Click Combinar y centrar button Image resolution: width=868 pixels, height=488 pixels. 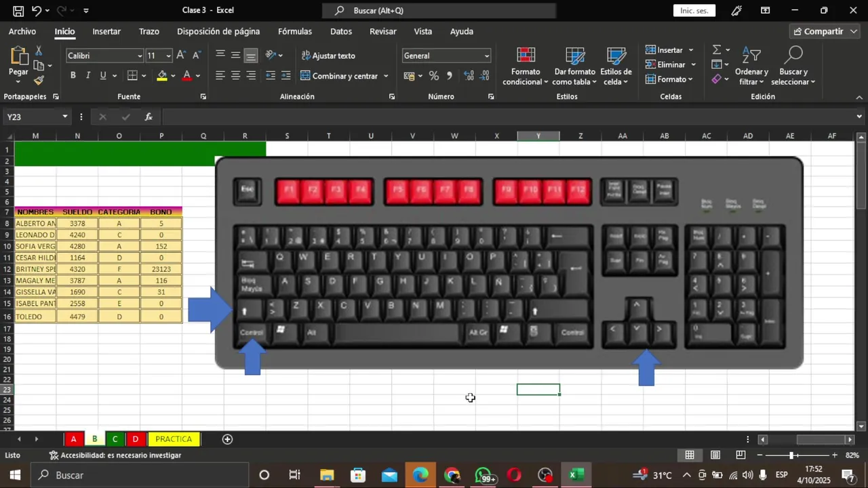click(x=339, y=76)
